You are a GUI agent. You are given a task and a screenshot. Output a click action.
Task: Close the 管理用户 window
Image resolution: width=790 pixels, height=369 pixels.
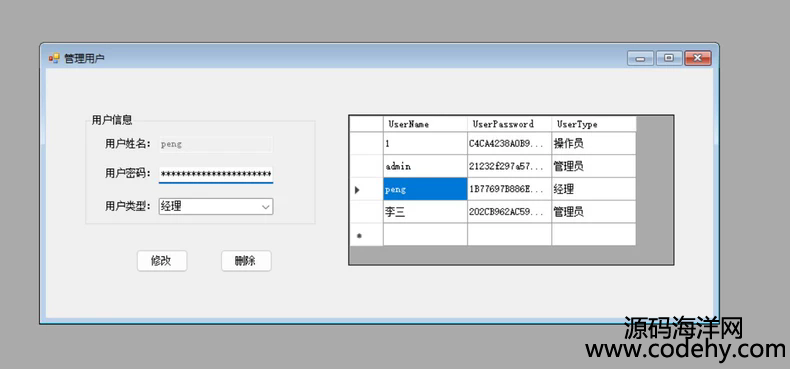coord(698,58)
